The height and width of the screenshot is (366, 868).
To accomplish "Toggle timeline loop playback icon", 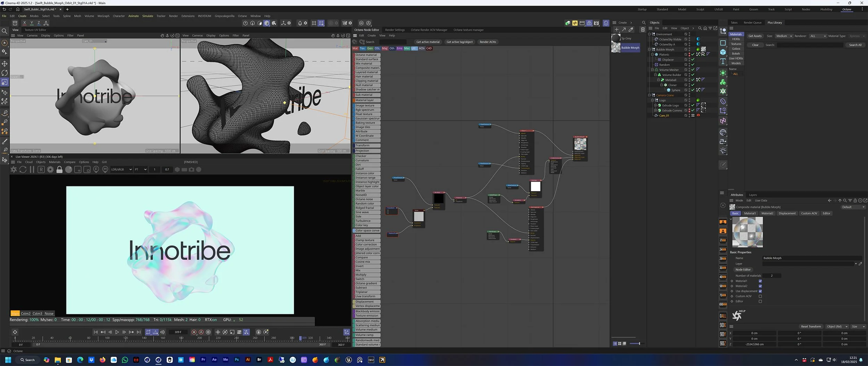I will 148,332.
